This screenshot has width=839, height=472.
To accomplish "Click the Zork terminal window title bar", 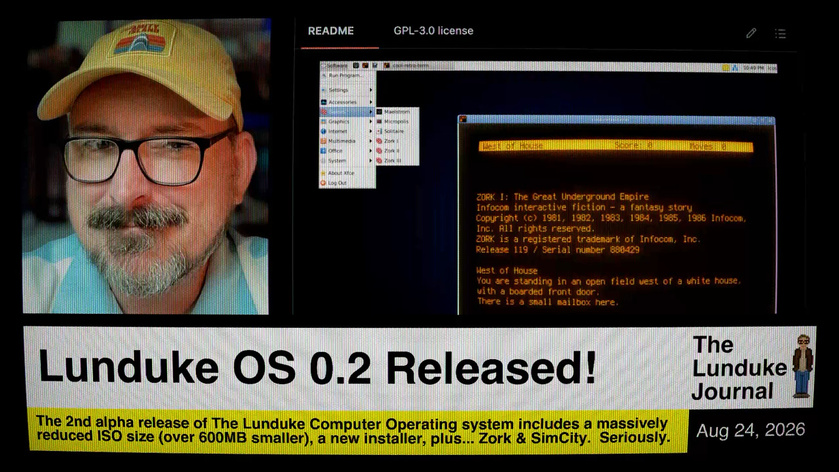I will point(616,120).
